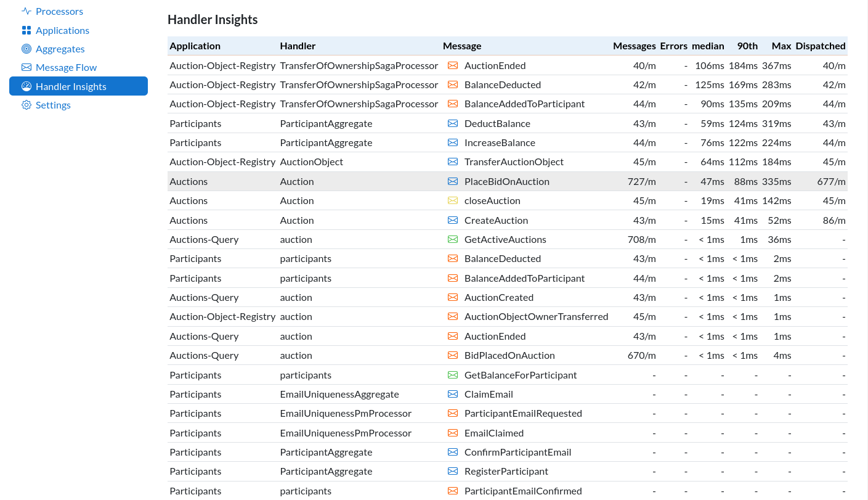Click the Aggregates target icon in sidebar
868x500 pixels.
(26, 49)
